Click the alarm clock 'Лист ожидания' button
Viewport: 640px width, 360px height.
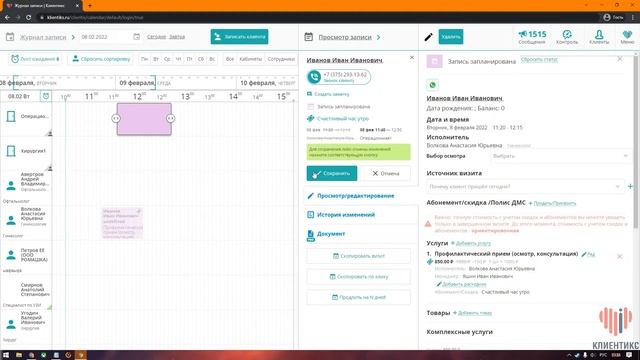click(x=35, y=59)
